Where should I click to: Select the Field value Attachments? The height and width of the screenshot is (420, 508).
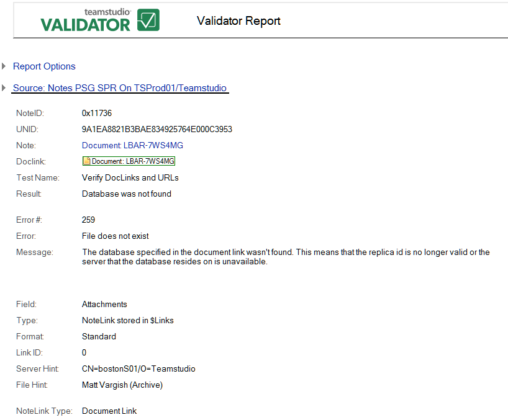(104, 304)
